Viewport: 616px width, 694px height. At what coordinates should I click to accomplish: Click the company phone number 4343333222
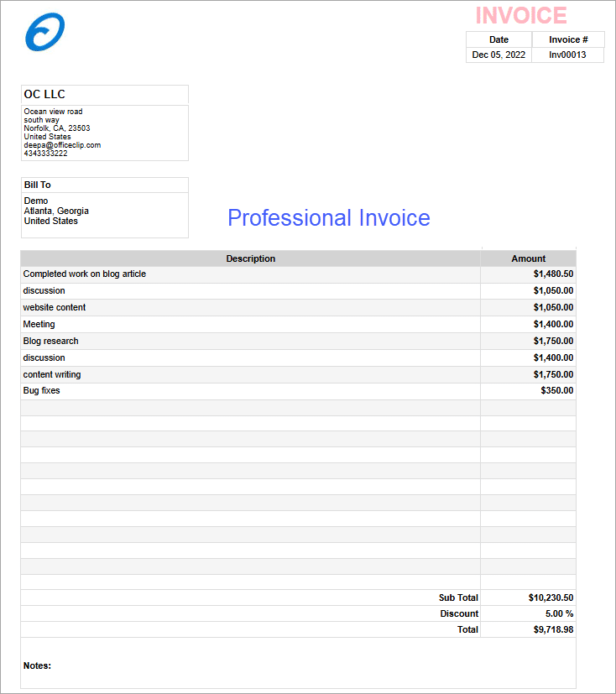click(45, 154)
